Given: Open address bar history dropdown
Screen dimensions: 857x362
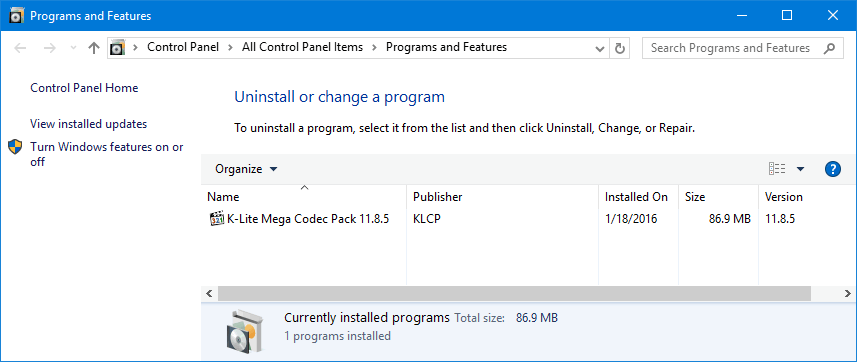Looking at the screenshot, I should click(x=599, y=48).
